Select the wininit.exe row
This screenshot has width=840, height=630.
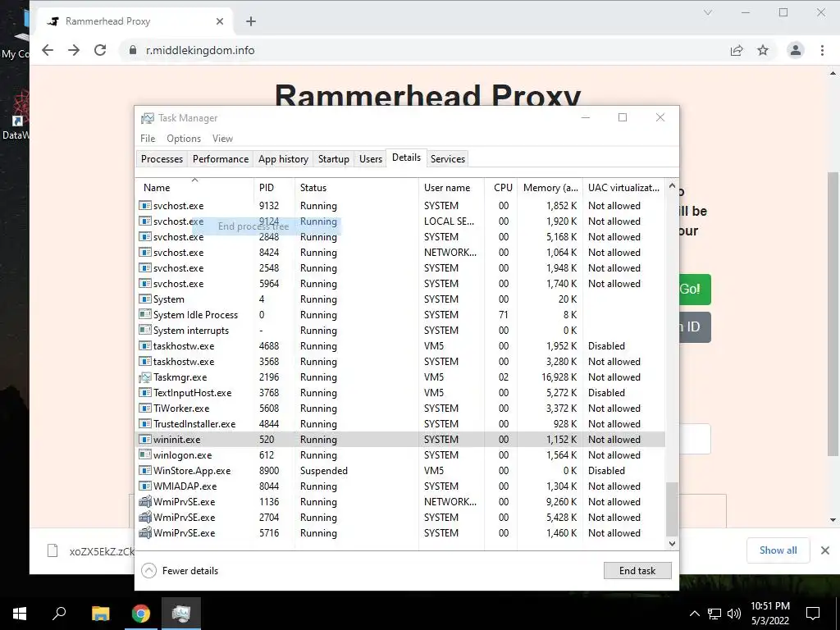tap(400, 440)
